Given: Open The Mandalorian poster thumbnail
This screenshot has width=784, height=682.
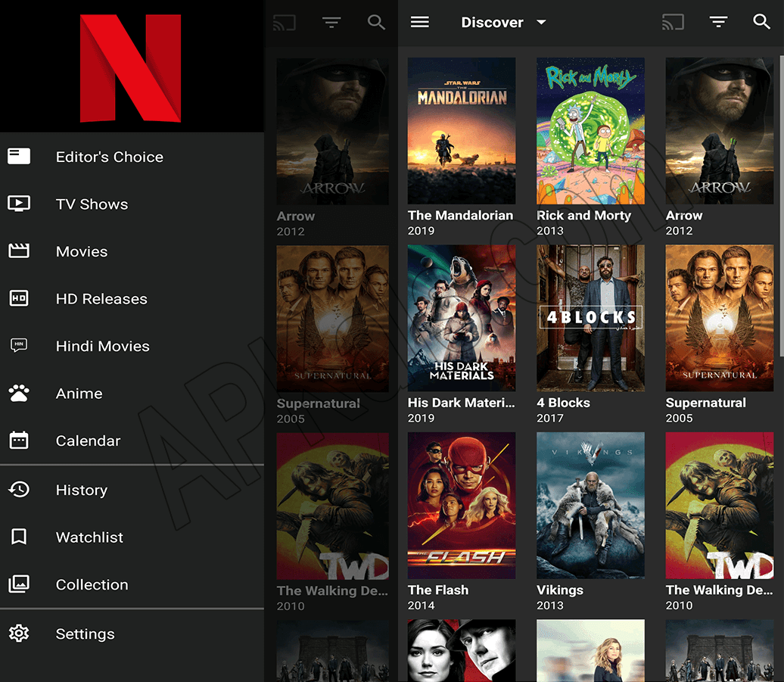Looking at the screenshot, I should [x=461, y=130].
